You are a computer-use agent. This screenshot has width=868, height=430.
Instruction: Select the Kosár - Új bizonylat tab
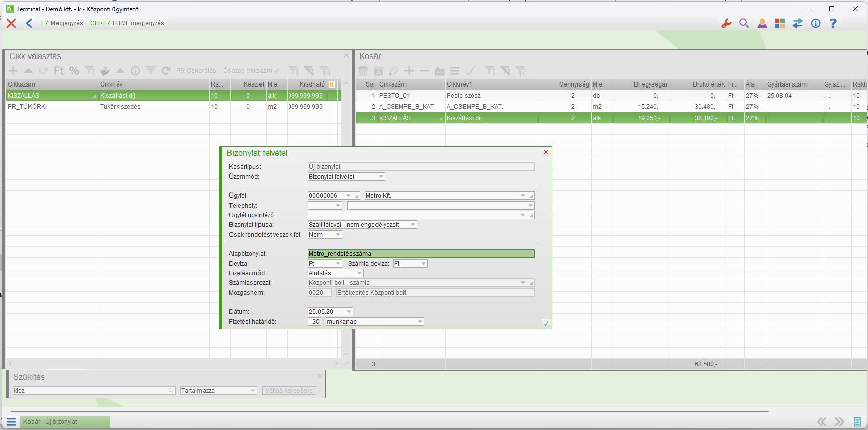click(x=65, y=422)
